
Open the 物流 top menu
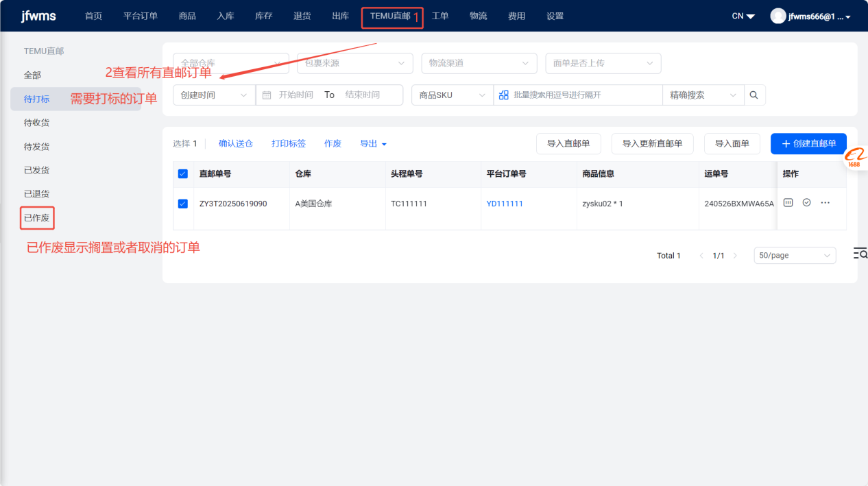479,16
